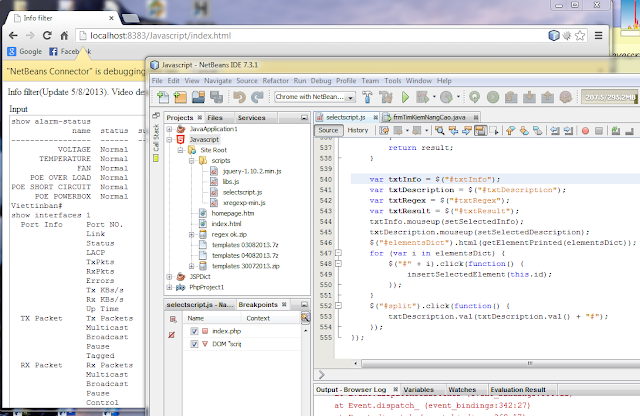
Task: Click the Redo arrow in NetBeans toolbar
Action: 257,97
